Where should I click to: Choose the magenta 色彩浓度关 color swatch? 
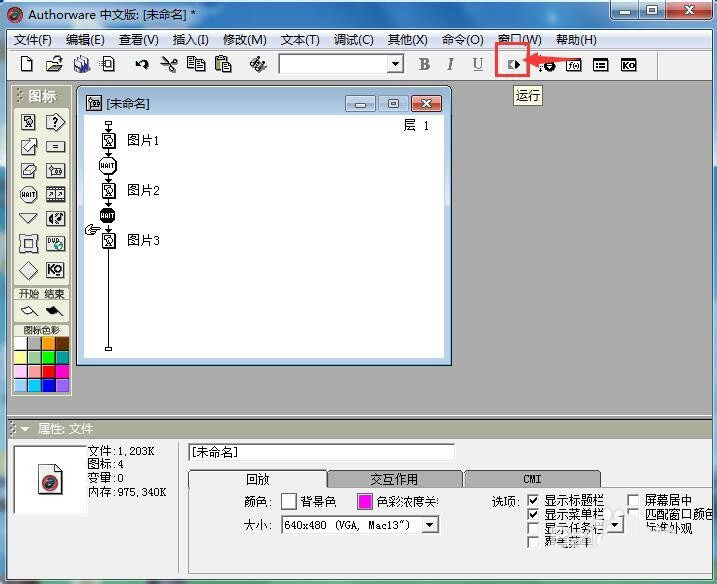(364, 501)
